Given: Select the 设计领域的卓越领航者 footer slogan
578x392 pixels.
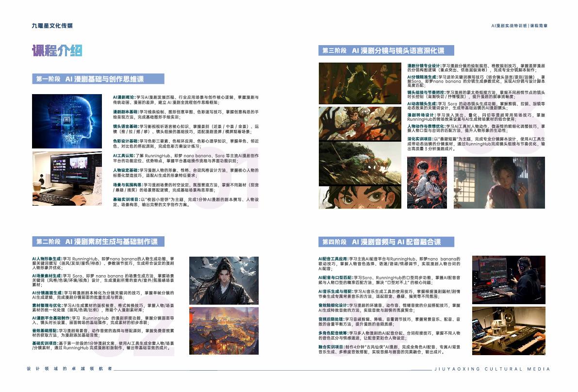Looking at the screenshot, I should (69, 369).
